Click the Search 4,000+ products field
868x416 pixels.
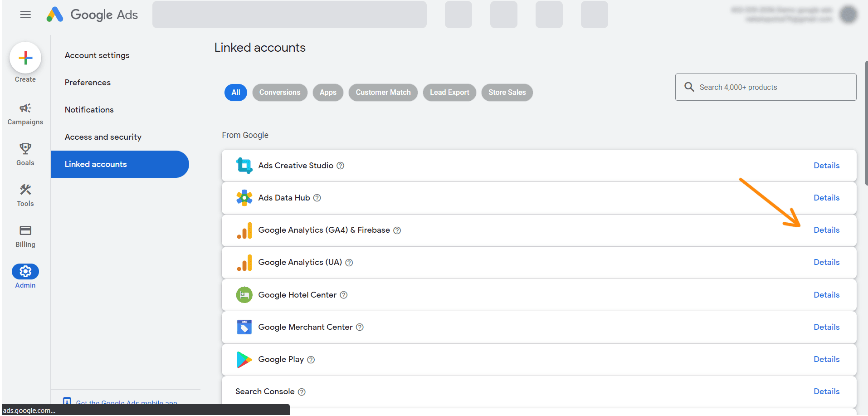766,87
